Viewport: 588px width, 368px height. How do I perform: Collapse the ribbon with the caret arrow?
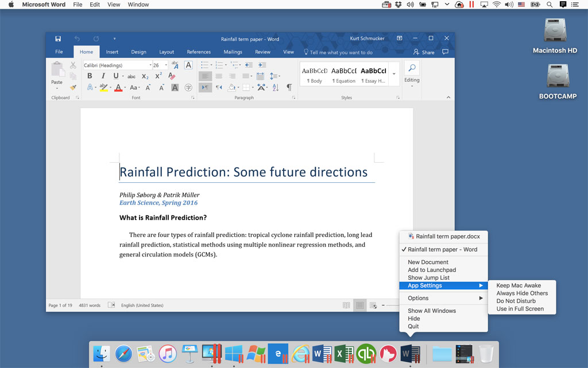[x=448, y=97]
